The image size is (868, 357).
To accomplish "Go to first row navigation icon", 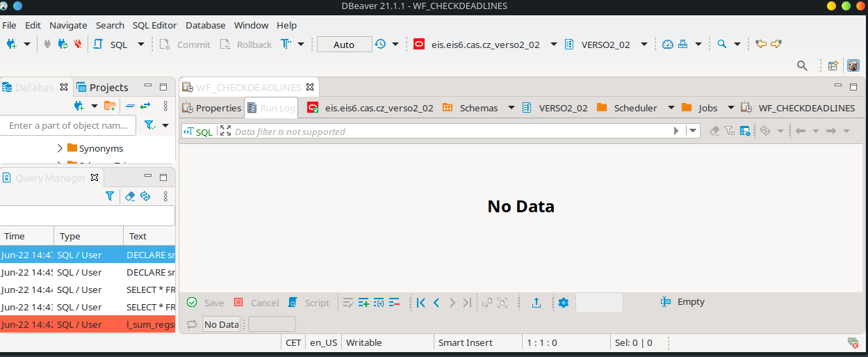I will coord(420,303).
